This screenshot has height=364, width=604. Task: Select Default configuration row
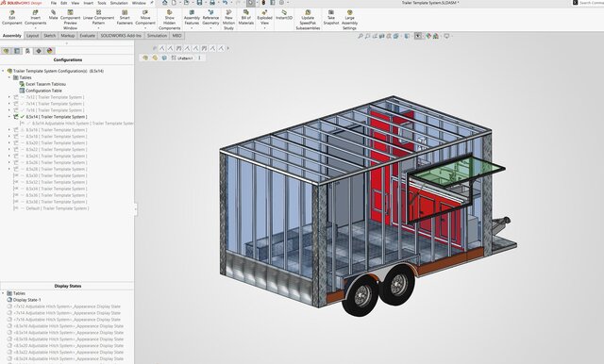click(x=52, y=208)
